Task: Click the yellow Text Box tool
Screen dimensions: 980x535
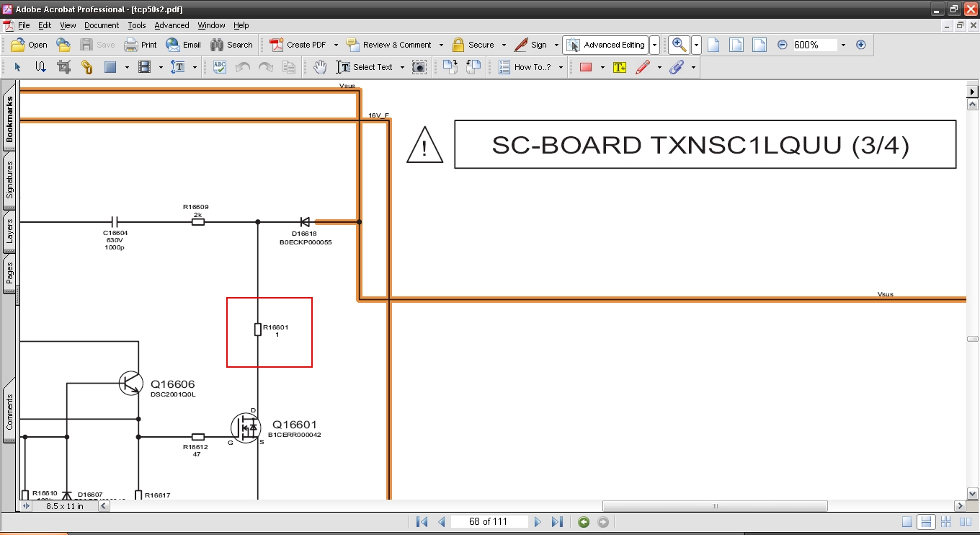Action: point(619,67)
